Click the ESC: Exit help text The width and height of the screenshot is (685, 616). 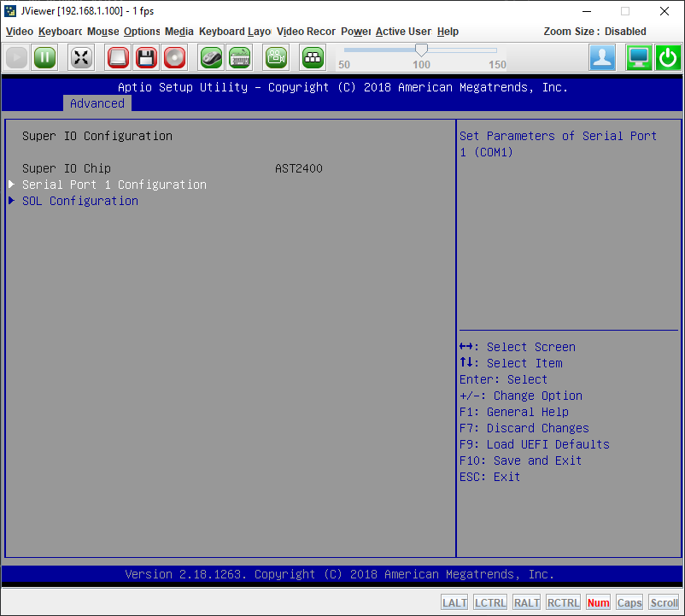(489, 477)
